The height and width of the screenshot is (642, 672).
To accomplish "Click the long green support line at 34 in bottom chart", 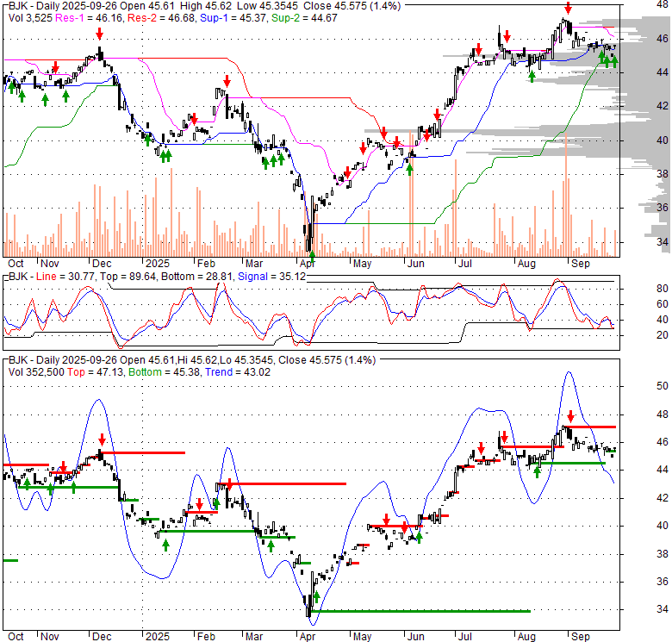I will pyautogui.click(x=421, y=611).
